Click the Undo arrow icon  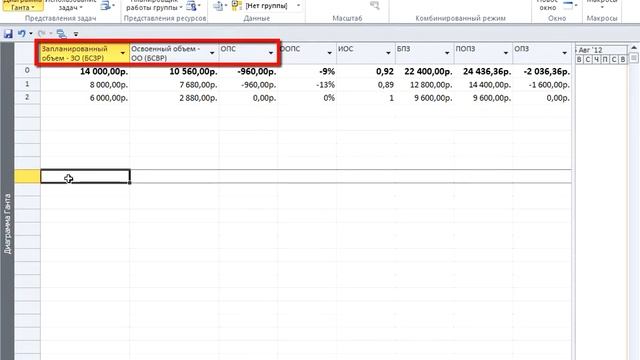click(x=22, y=34)
